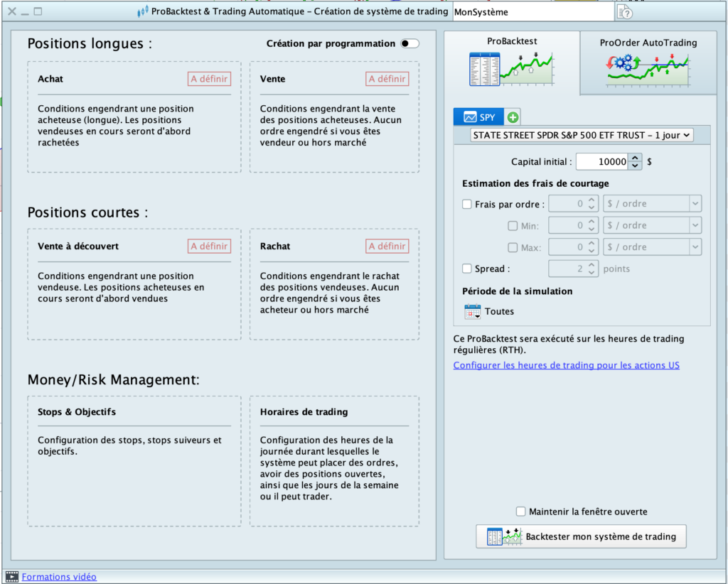This screenshot has height=584, width=728.
Task: Check the Spread checkbox
Action: tap(467, 269)
